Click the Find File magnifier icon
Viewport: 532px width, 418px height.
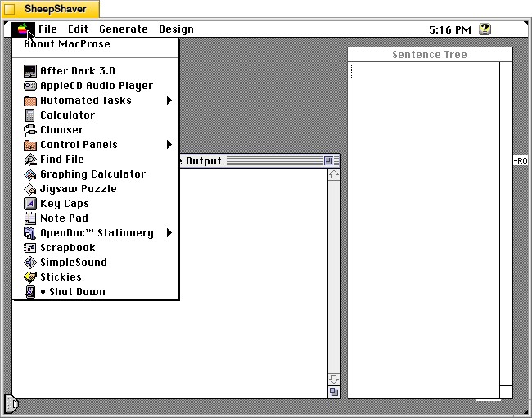pyautogui.click(x=29, y=160)
